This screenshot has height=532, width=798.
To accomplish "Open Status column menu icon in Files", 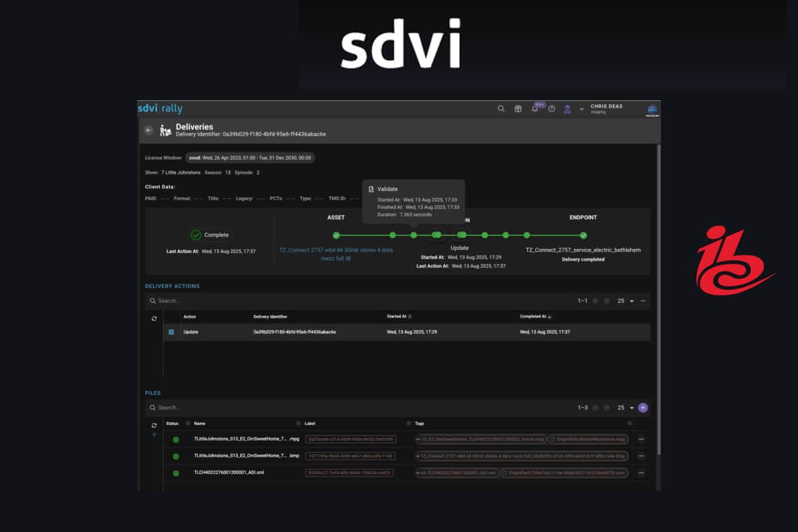I will (x=188, y=424).
